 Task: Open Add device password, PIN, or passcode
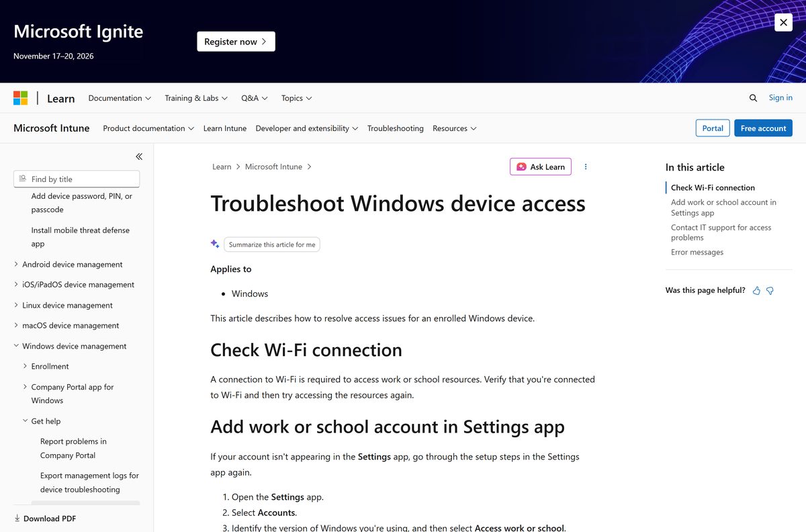pos(82,203)
